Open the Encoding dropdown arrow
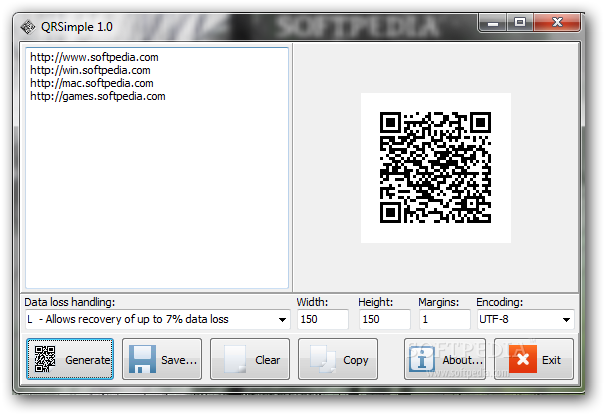 566,320
